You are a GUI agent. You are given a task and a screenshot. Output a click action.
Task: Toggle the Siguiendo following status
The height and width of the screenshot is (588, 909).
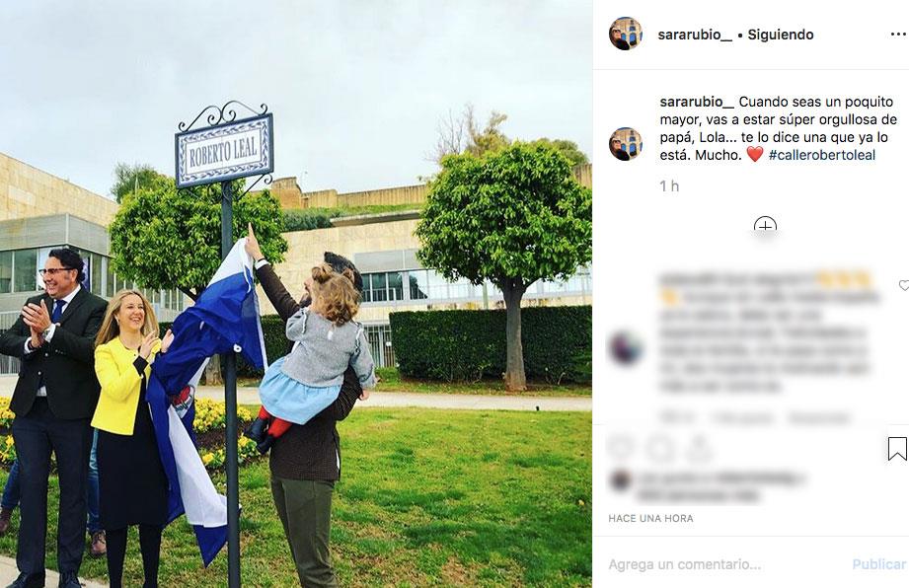(x=781, y=35)
